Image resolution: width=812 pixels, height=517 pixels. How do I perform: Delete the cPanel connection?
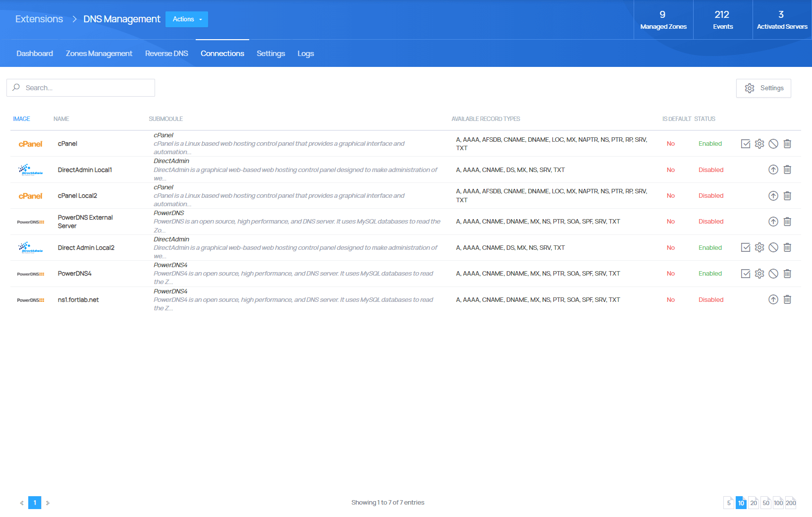tap(787, 144)
